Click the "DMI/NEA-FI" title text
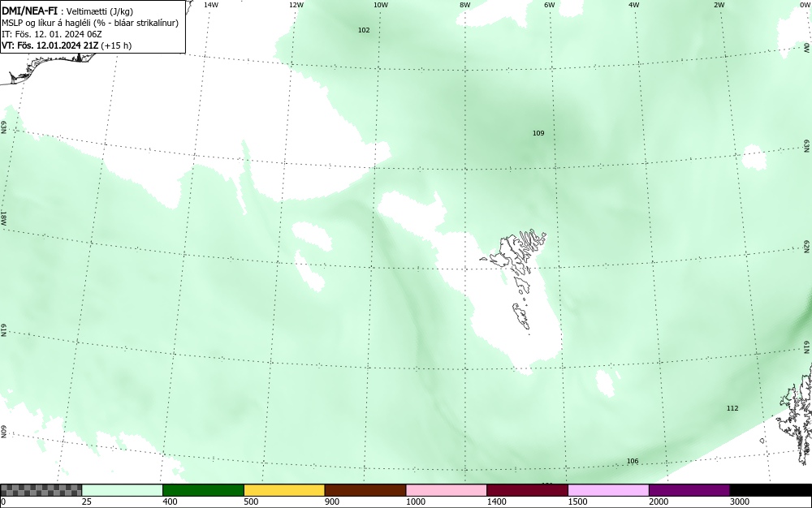This screenshot has width=812, height=508. 29,11
